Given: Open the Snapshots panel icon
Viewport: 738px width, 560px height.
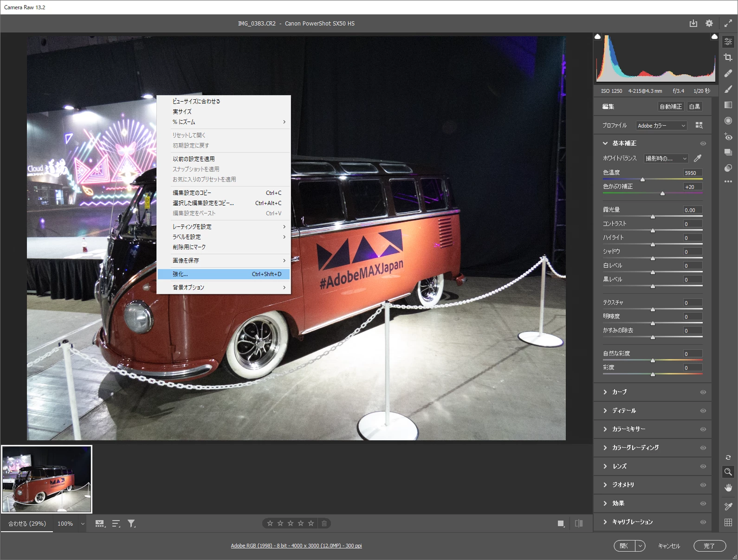Looking at the screenshot, I should pyautogui.click(x=728, y=152).
